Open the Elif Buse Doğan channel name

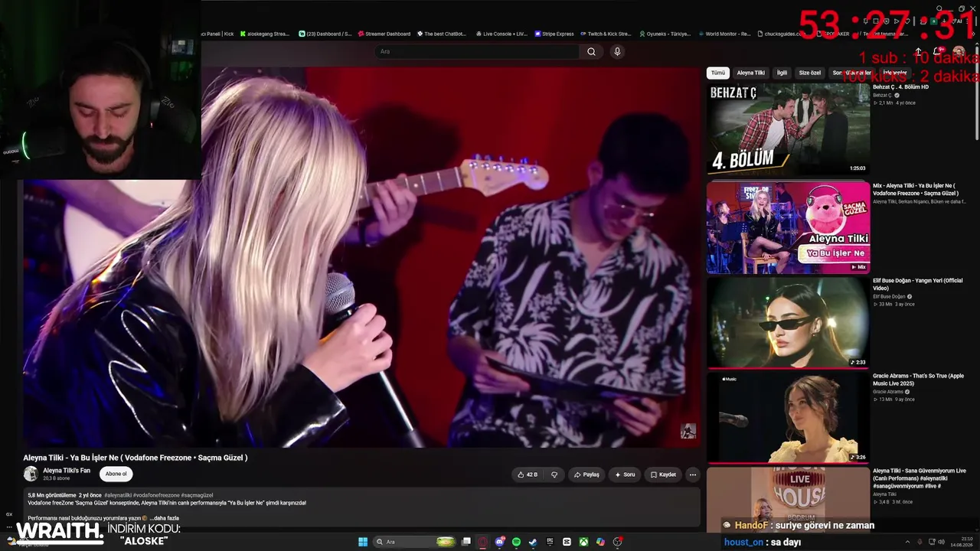point(889,296)
